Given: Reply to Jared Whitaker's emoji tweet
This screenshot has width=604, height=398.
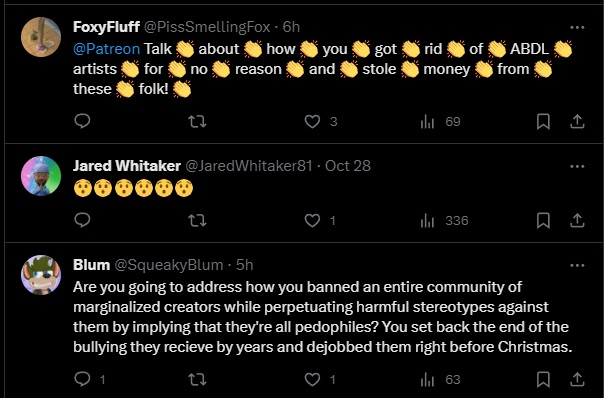Looking at the screenshot, I should pos(82,220).
